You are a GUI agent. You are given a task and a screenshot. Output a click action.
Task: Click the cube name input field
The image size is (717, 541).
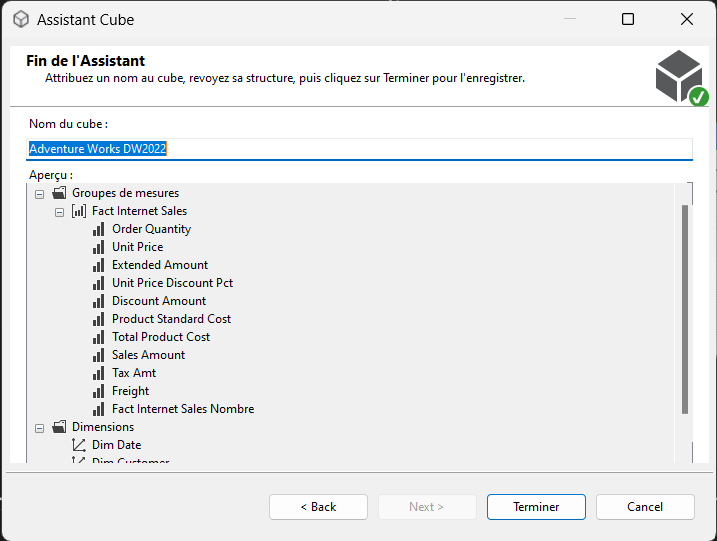[x=359, y=149]
